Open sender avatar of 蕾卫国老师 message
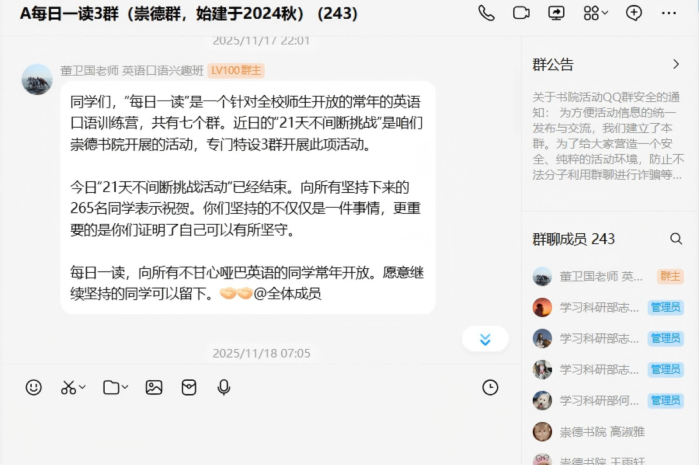The width and height of the screenshot is (699, 465). (x=37, y=79)
